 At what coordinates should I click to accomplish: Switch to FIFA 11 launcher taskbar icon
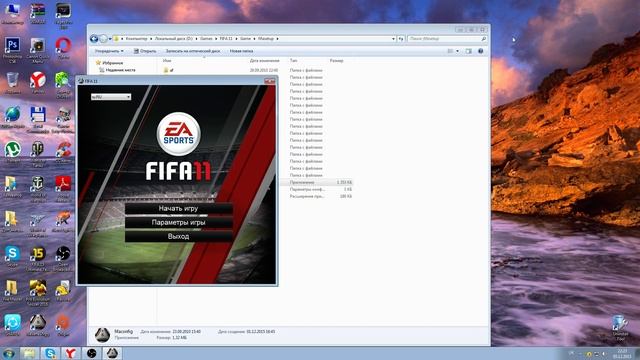(x=113, y=353)
